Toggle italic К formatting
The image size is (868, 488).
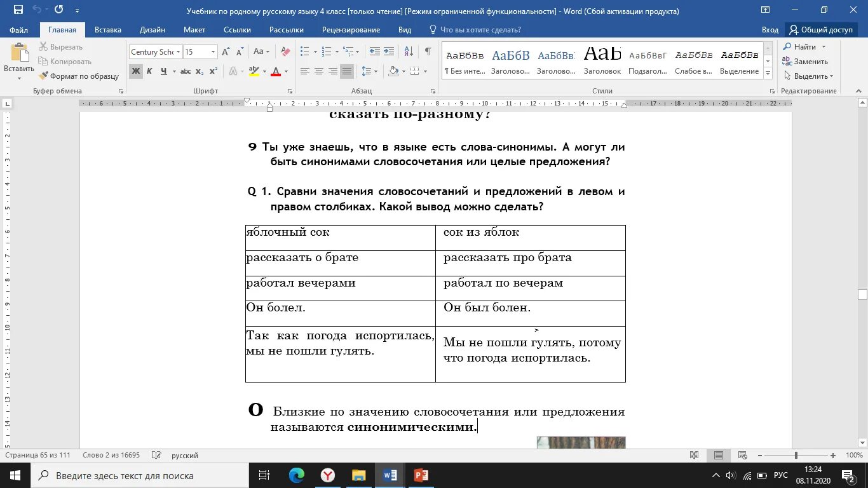tap(149, 71)
